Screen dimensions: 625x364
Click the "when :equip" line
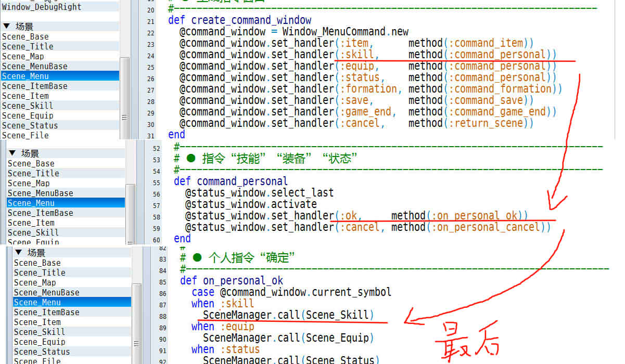(x=223, y=327)
